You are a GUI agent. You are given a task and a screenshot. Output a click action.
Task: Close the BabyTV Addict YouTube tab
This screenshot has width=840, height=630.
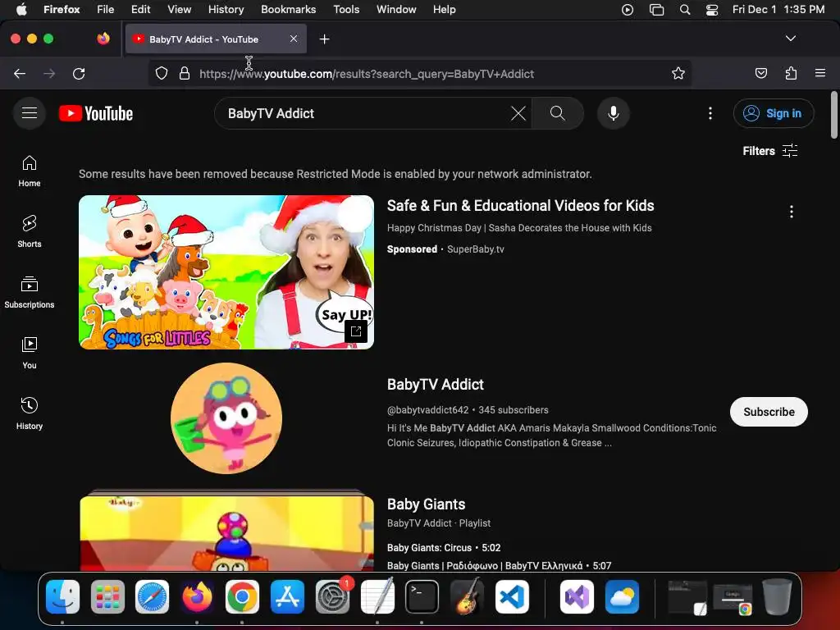pyautogui.click(x=294, y=39)
